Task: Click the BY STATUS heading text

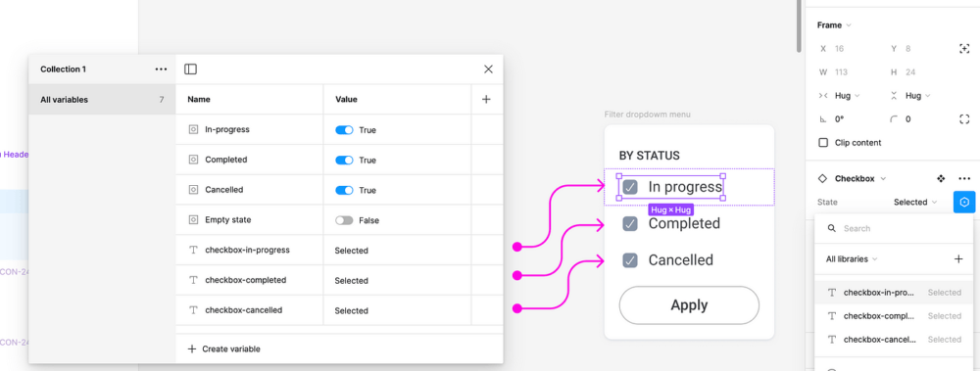Action: (650, 156)
